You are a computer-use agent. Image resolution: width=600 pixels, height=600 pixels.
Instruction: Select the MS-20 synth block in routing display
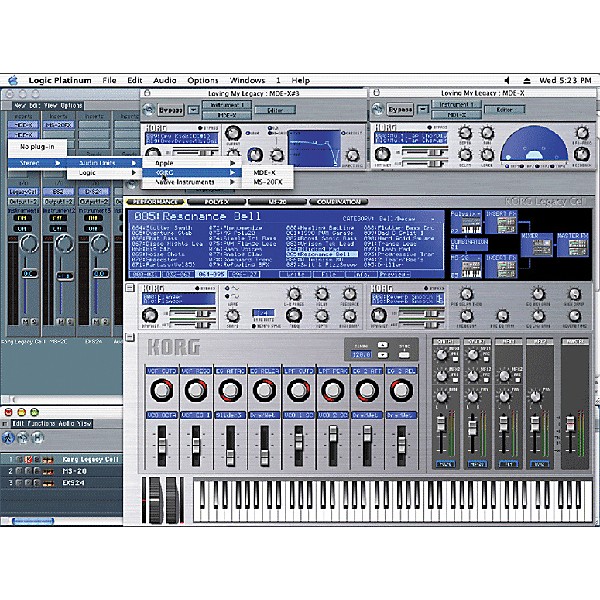(x=466, y=266)
